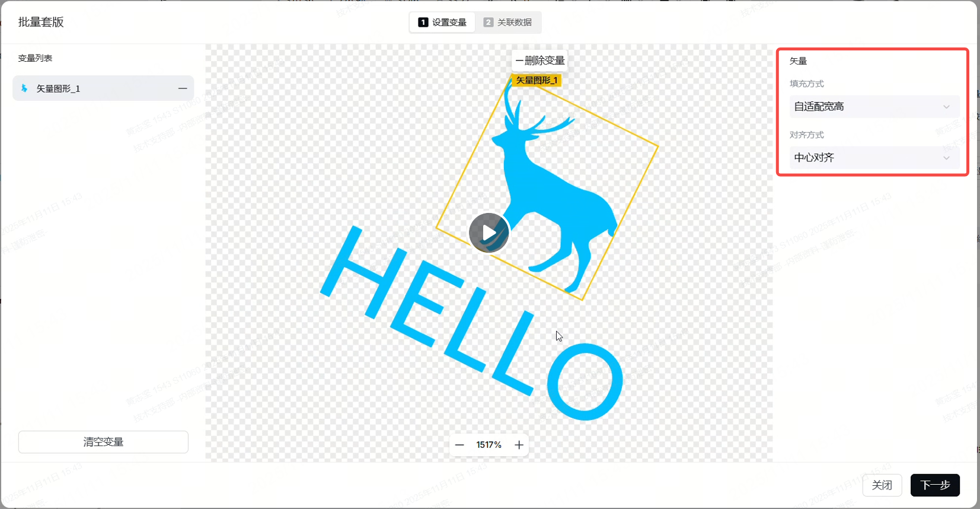Click the 下一步 next button

(935, 485)
